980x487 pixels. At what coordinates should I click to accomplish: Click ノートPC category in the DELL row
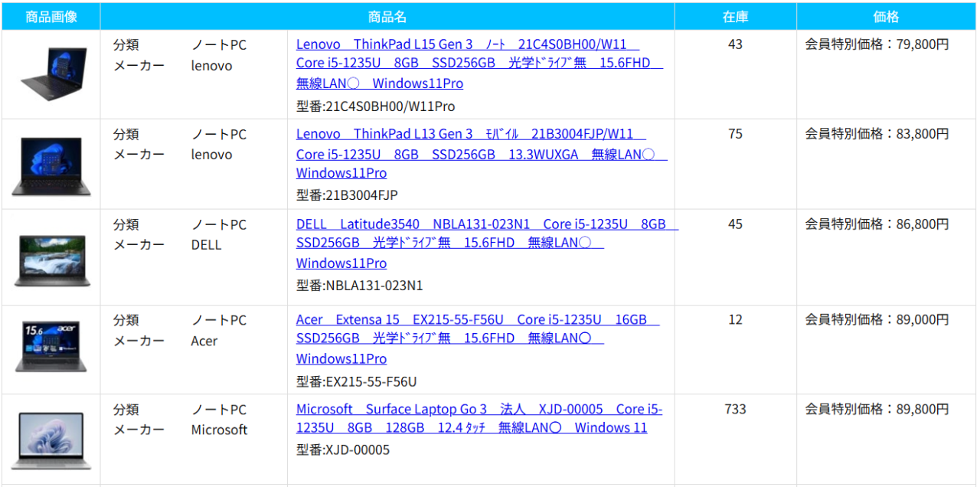pos(219,224)
